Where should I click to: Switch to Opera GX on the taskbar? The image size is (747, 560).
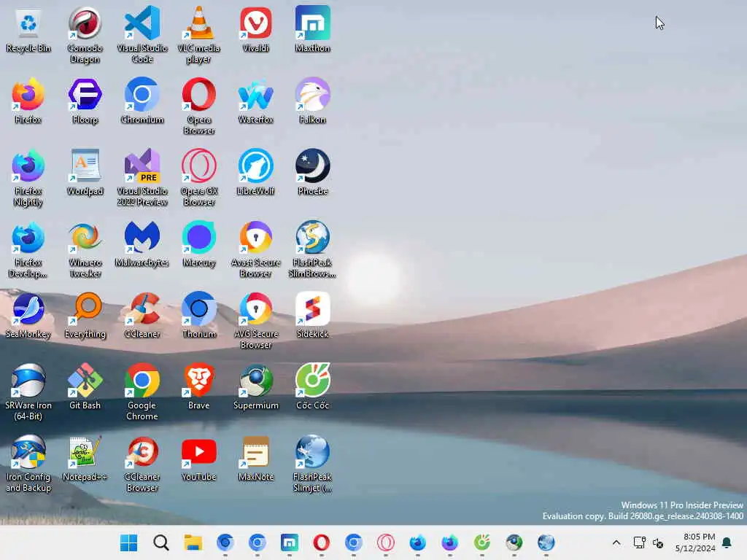tap(385, 542)
